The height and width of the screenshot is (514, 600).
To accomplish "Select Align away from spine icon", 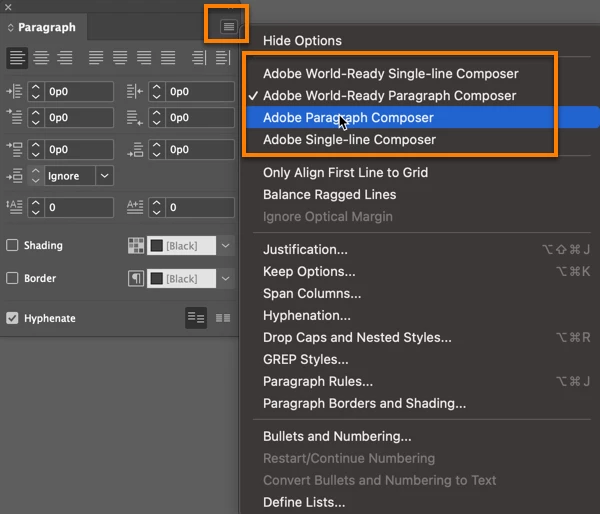I will click(x=223, y=58).
